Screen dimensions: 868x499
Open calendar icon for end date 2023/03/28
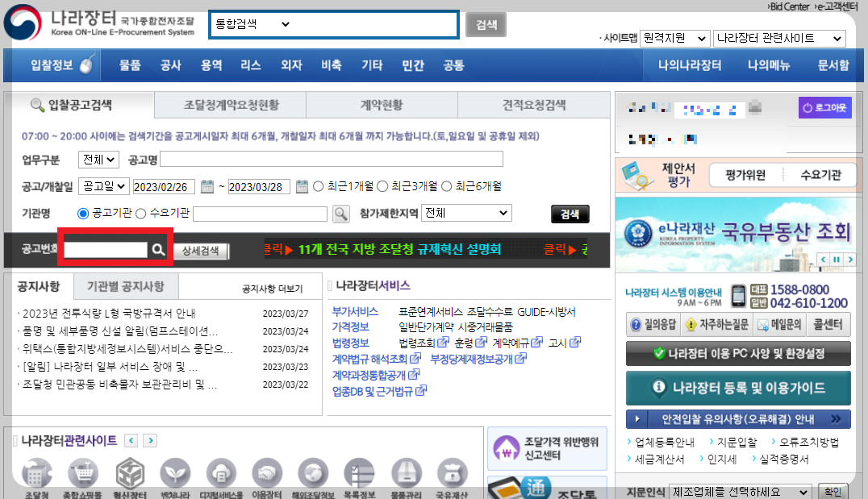pyautogui.click(x=302, y=186)
